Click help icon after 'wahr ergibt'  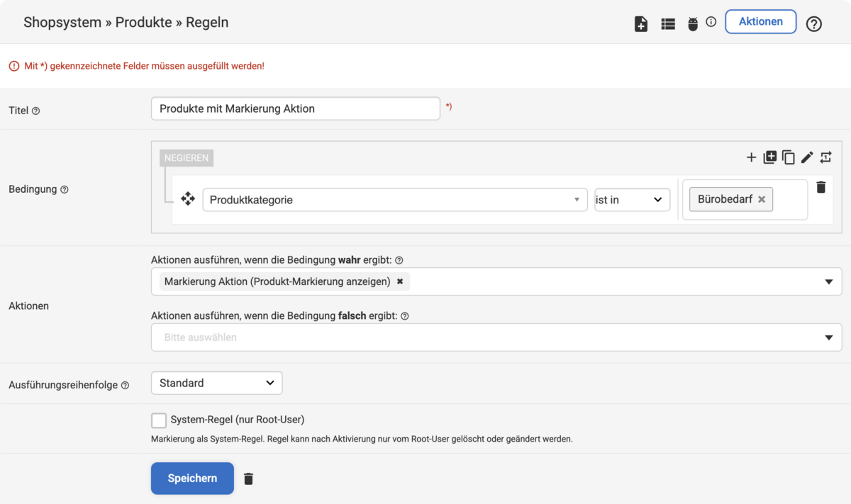399,261
